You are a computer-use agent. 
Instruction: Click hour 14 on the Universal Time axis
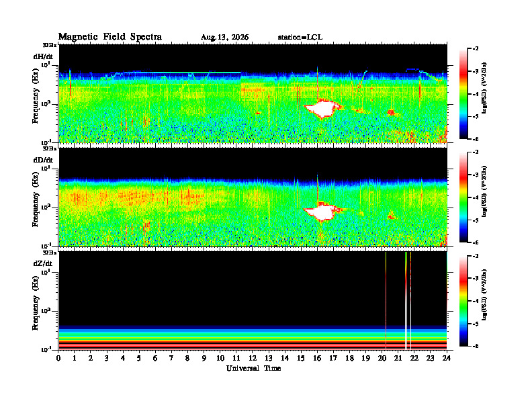(285, 358)
